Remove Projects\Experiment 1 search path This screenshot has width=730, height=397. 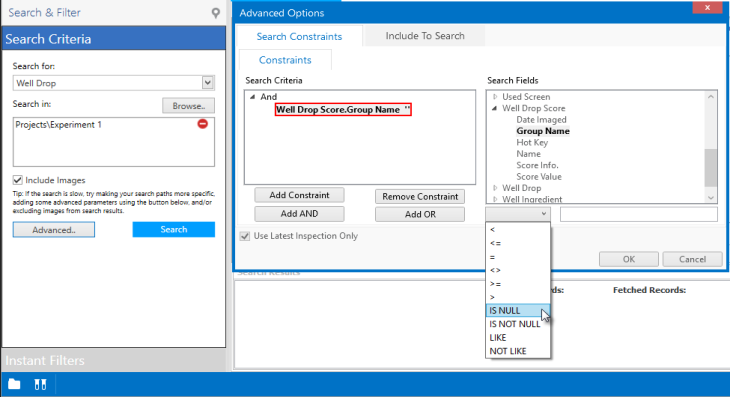click(203, 124)
